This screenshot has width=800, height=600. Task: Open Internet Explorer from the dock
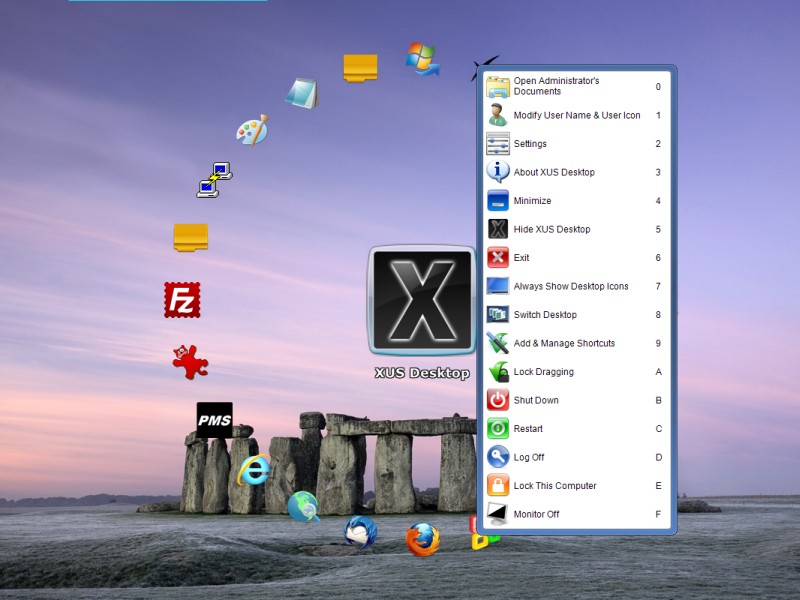(254, 469)
